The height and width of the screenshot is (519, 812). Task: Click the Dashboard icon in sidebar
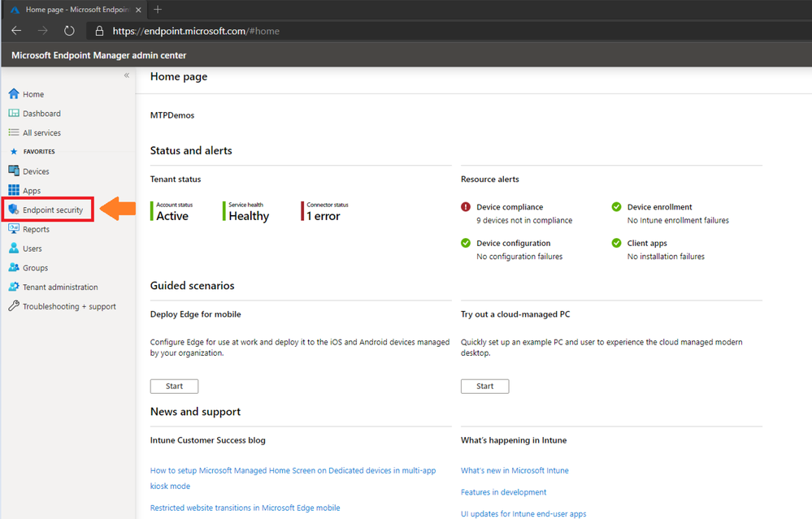[14, 113]
